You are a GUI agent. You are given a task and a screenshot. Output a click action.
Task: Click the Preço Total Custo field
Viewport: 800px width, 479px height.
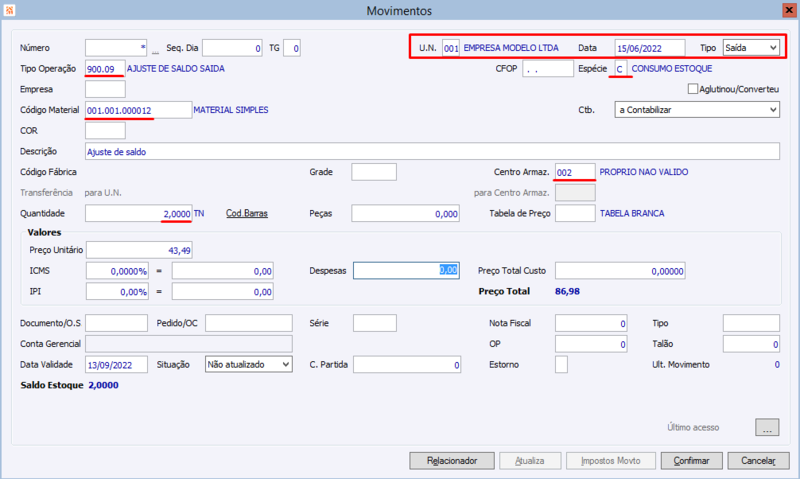[x=620, y=271]
